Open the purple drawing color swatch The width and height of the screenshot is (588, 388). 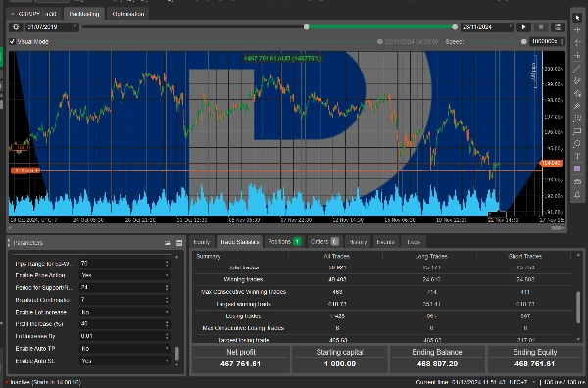577,169
